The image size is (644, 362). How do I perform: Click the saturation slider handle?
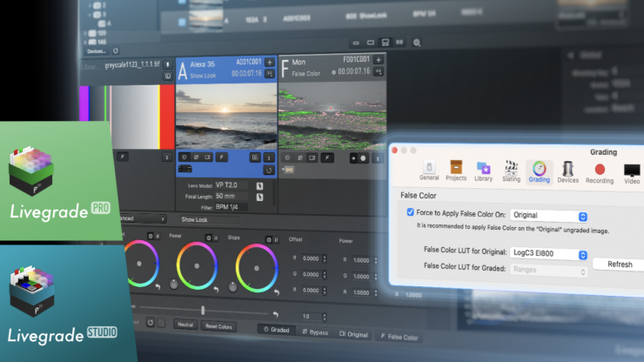(x=203, y=310)
